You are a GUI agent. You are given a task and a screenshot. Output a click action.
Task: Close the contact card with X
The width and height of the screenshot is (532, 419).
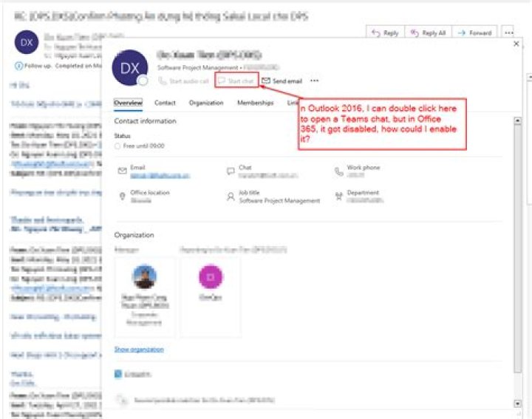coord(516,44)
